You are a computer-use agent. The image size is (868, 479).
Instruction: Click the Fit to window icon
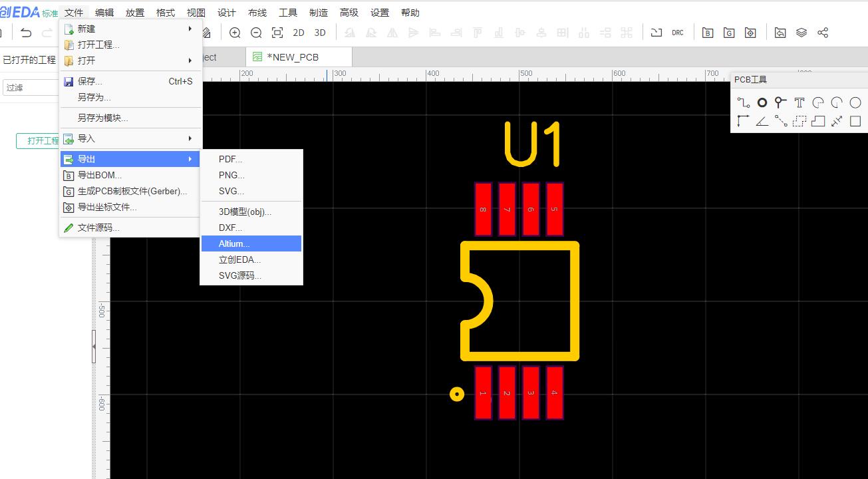coord(277,33)
